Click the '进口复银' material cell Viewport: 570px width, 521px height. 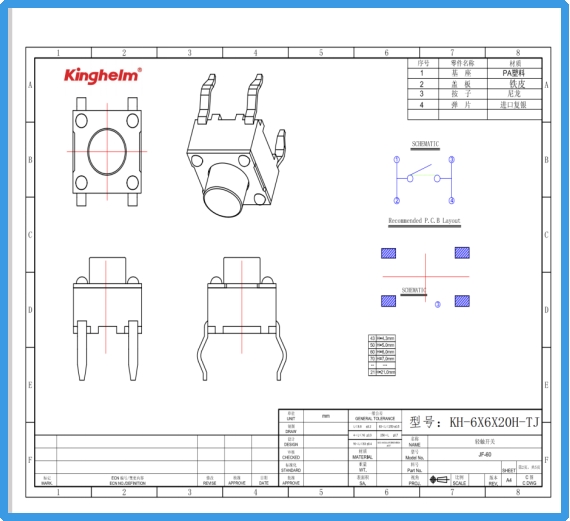(x=513, y=105)
